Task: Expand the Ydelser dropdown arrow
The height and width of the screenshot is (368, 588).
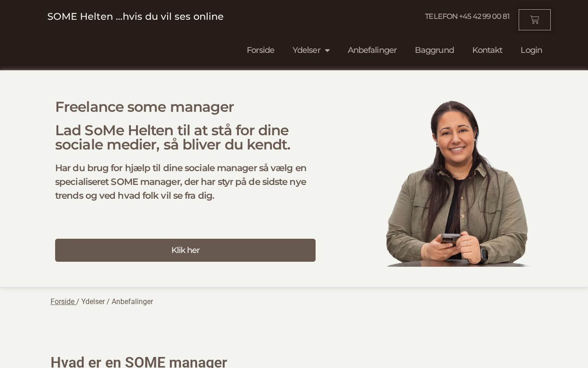Action: tap(327, 51)
